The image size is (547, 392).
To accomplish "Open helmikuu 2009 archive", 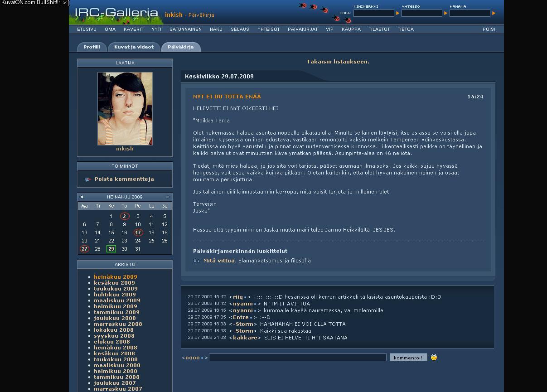I will pyautogui.click(x=116, y=306).
